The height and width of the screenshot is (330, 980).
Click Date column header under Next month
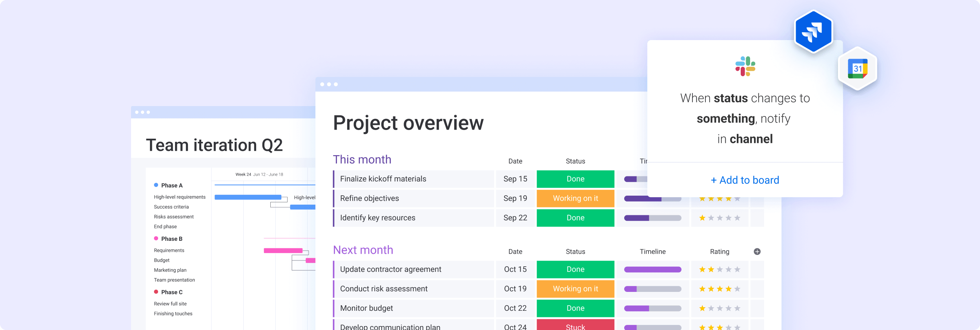[515, 251]
